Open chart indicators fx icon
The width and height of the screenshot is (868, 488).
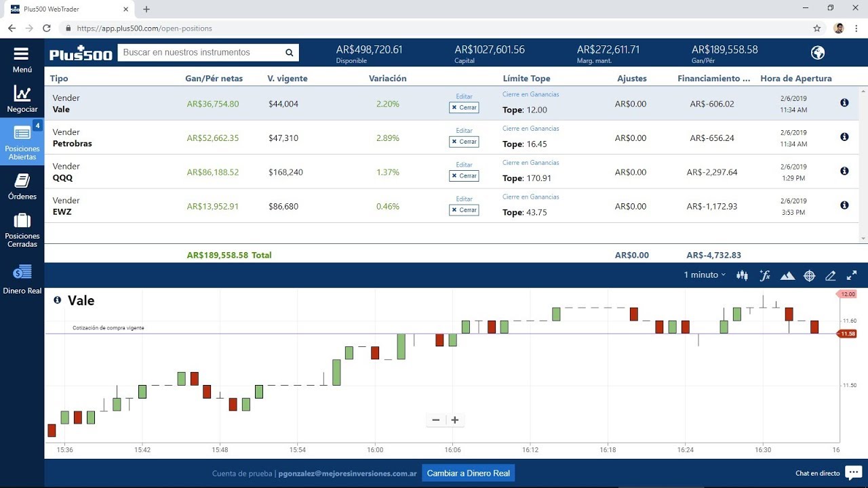pyautogui.click(x=765, y=275)
